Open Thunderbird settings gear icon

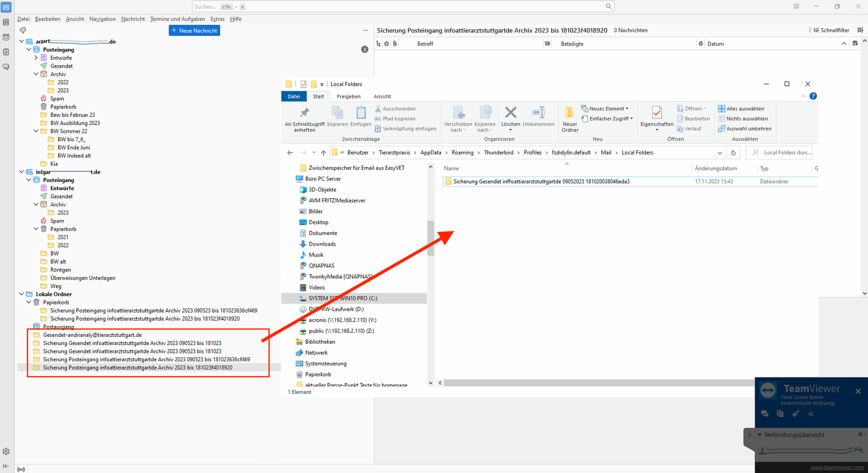click(6, 451)
